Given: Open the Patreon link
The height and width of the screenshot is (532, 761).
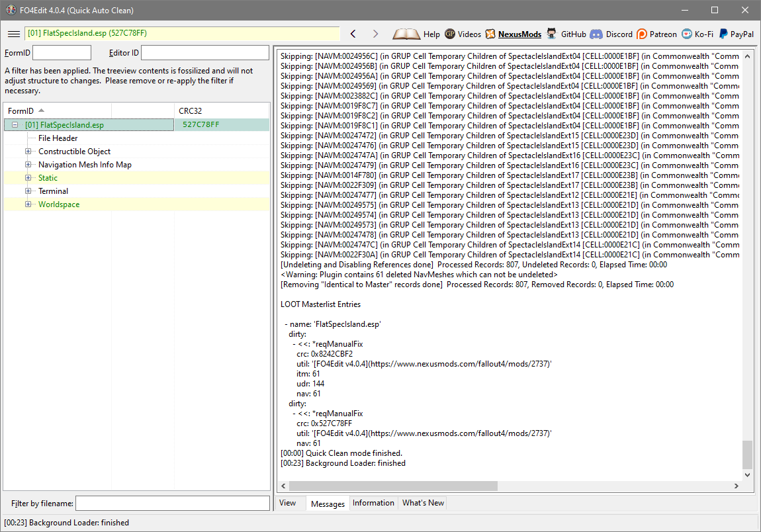Looking at the screenshot, I should point(642,34).
